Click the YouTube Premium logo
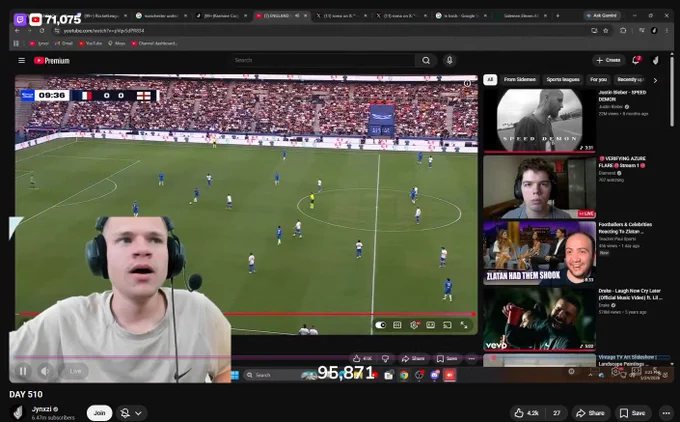Viewport: 680px width, 422px height. [52, 61]
